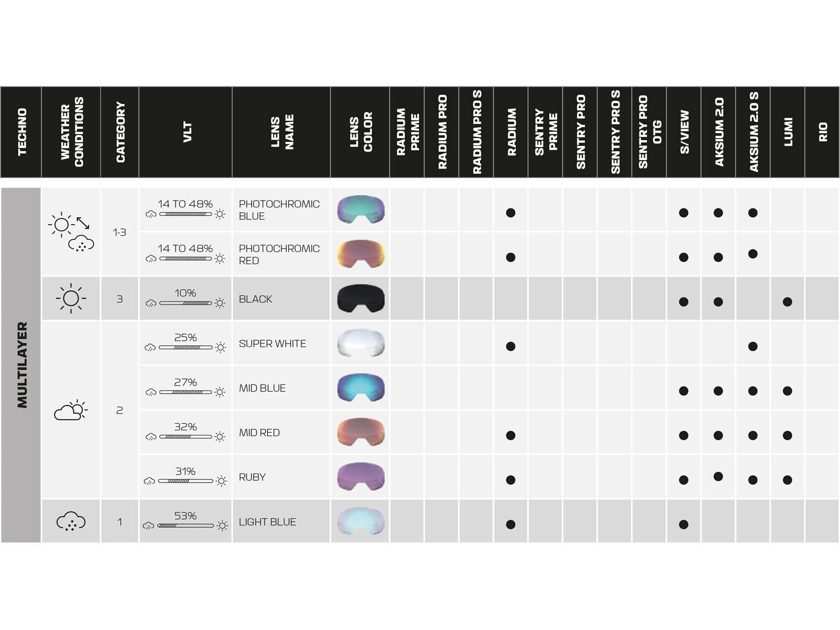Screen dimensions: 840x630
Task: Click the Mid Blue lens icon
Action: click(360, 388)
